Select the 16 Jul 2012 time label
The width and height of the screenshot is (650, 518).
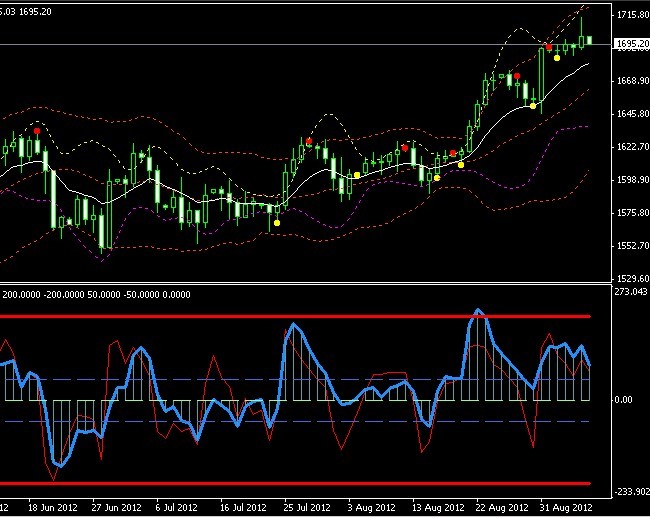point(243,508)
